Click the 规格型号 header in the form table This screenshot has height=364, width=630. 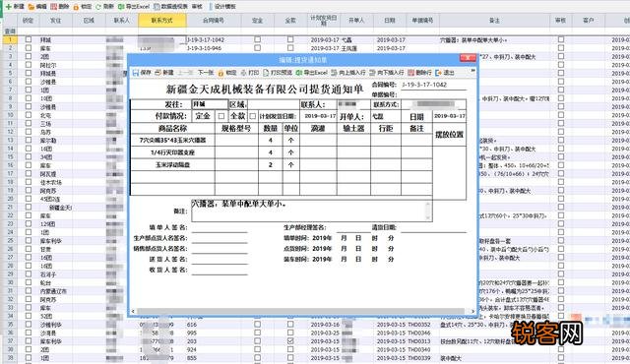(236, 129)
